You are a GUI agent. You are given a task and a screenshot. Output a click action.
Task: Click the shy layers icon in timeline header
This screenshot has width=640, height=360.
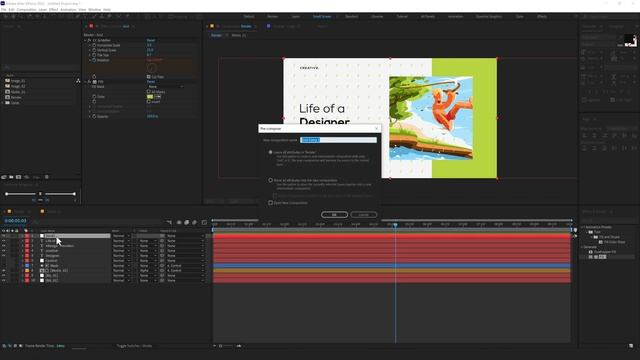click(x=179, y=222)
